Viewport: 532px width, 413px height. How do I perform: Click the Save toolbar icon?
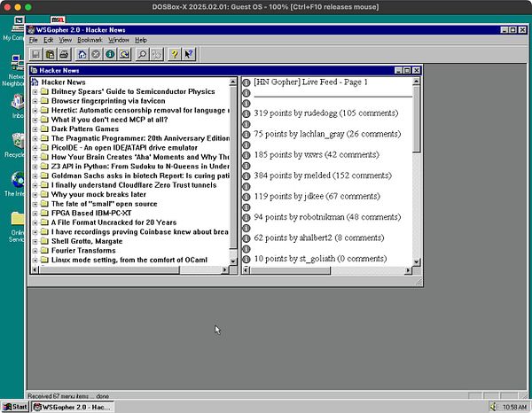[35, 54]
